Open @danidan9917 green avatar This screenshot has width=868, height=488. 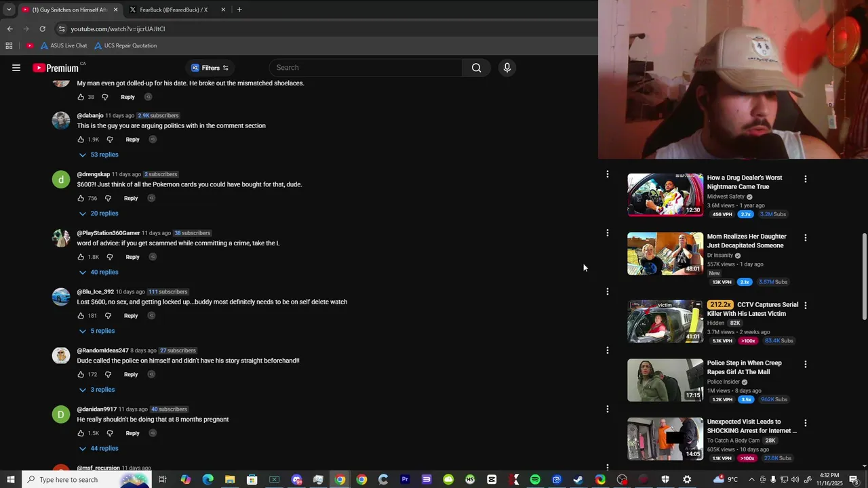(x=61, y=414)
